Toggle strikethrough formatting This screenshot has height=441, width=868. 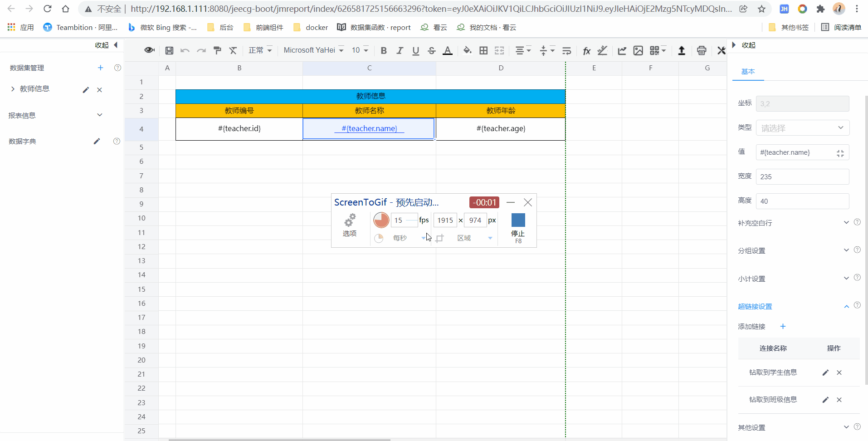(x=432, y=50)
